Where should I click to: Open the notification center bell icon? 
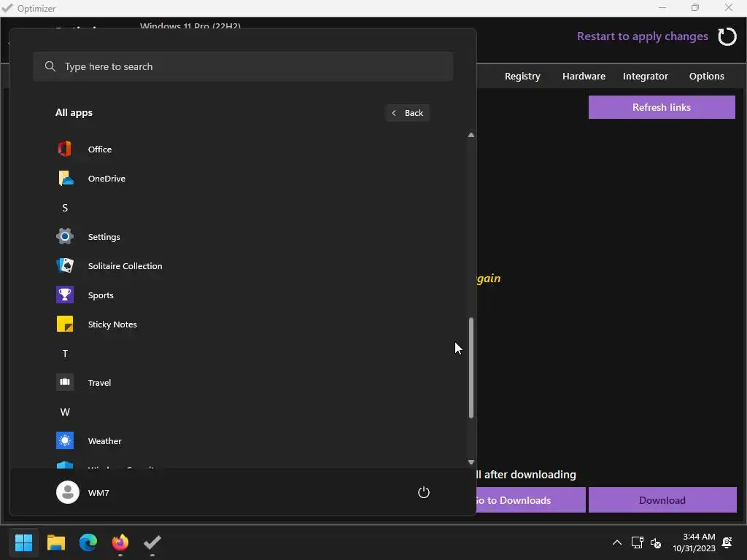(727, 542)
